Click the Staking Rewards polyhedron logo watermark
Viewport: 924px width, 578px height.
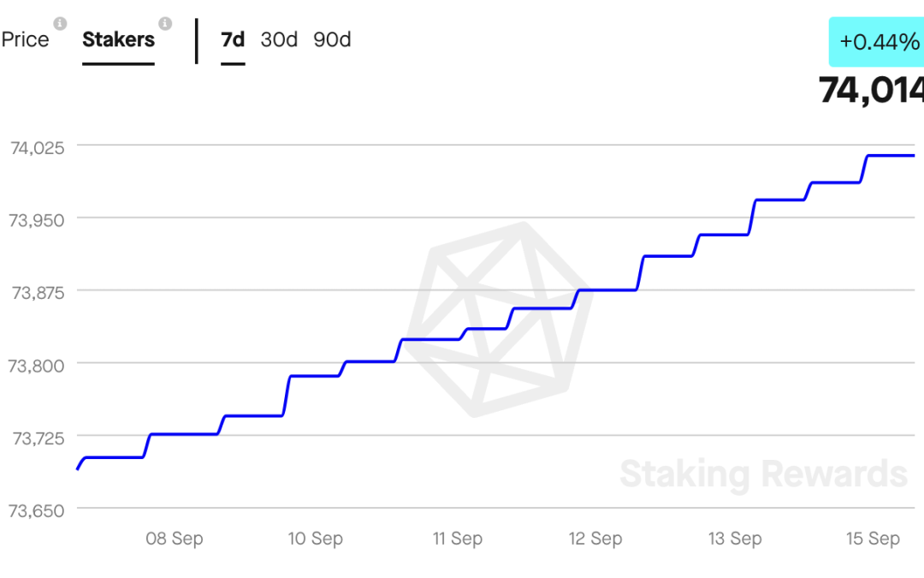click(x=499, y=319)
